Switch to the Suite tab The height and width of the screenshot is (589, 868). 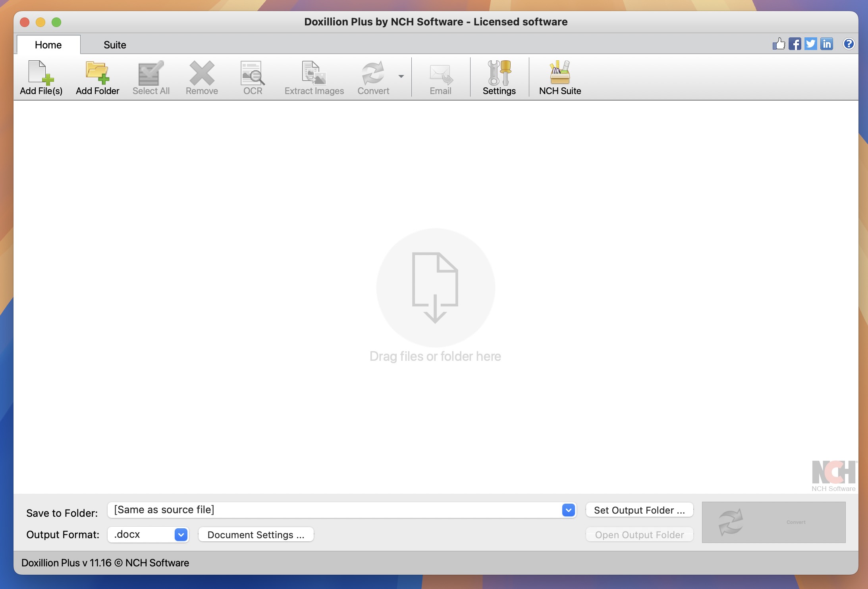click(115, 45)
